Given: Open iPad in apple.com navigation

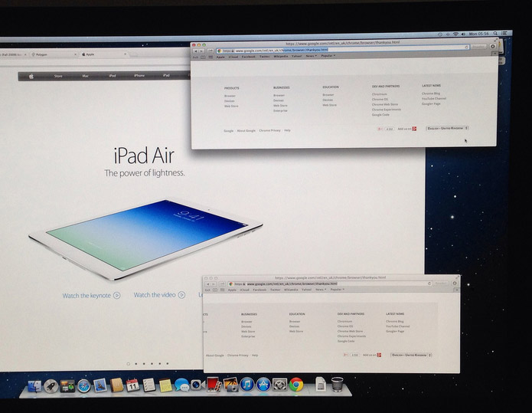Looking at the screenshot, I should (x=166, y=75).
